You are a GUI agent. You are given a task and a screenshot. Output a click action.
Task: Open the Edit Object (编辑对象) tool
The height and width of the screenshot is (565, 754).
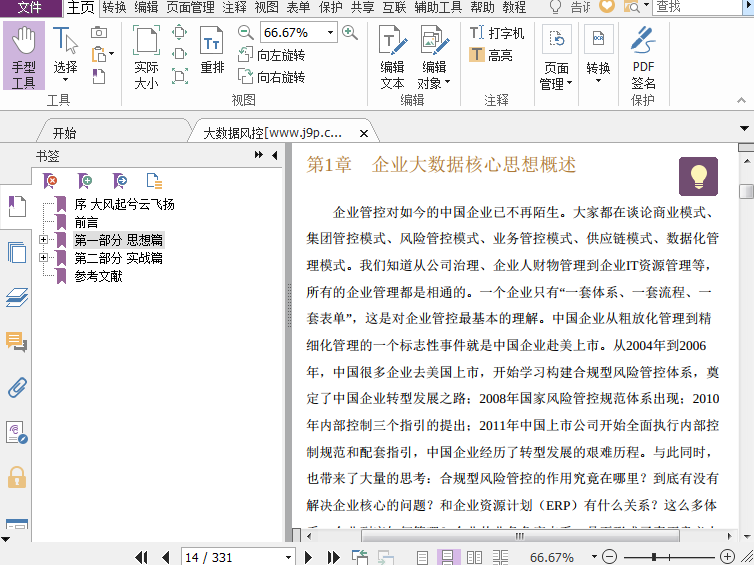click(x=434, y=58)
